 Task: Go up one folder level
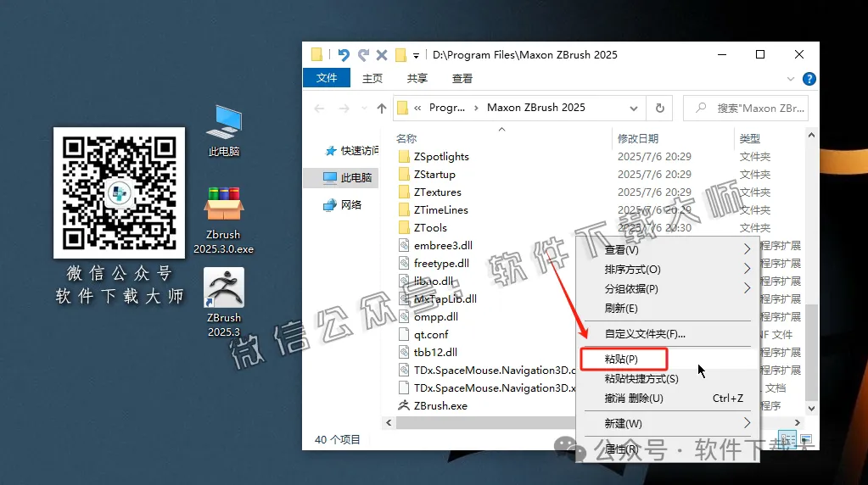[382, 109]
